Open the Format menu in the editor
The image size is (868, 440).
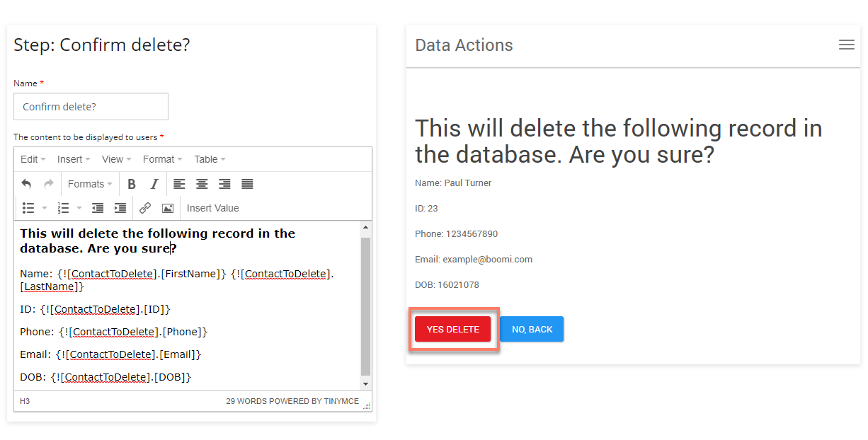[x=162, y=159]
